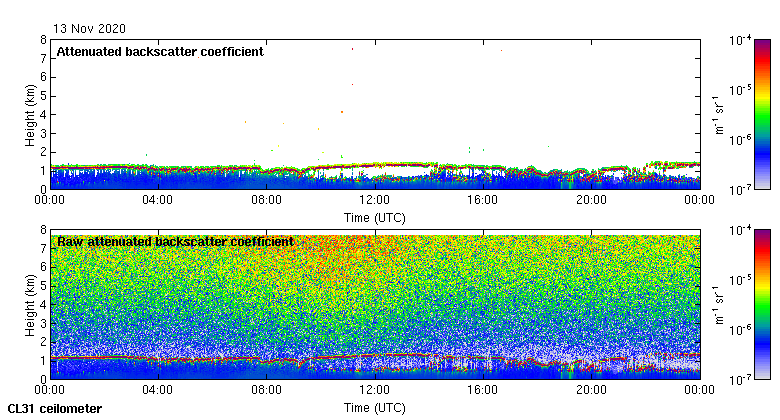Click the CL31 ceilometer label
The image size is (780, 420).
pos(55,409)
